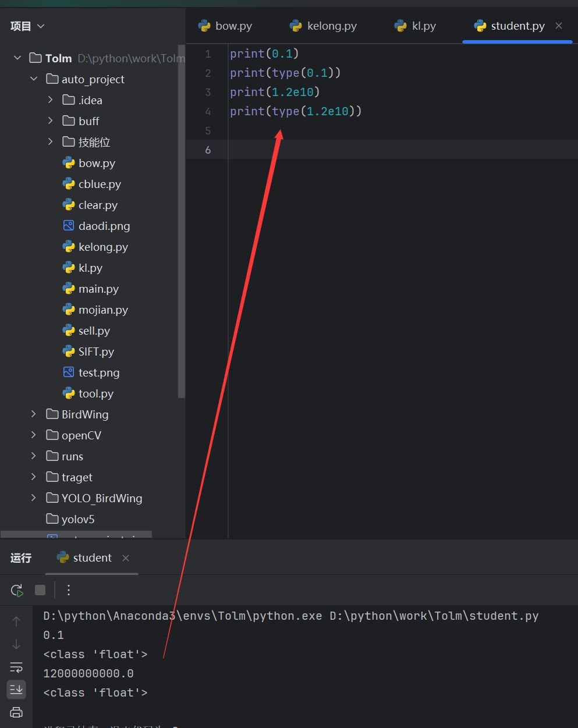This screenshot has width=578, height=728.
Task: Close the student run tab
Action: click(126, 558)
